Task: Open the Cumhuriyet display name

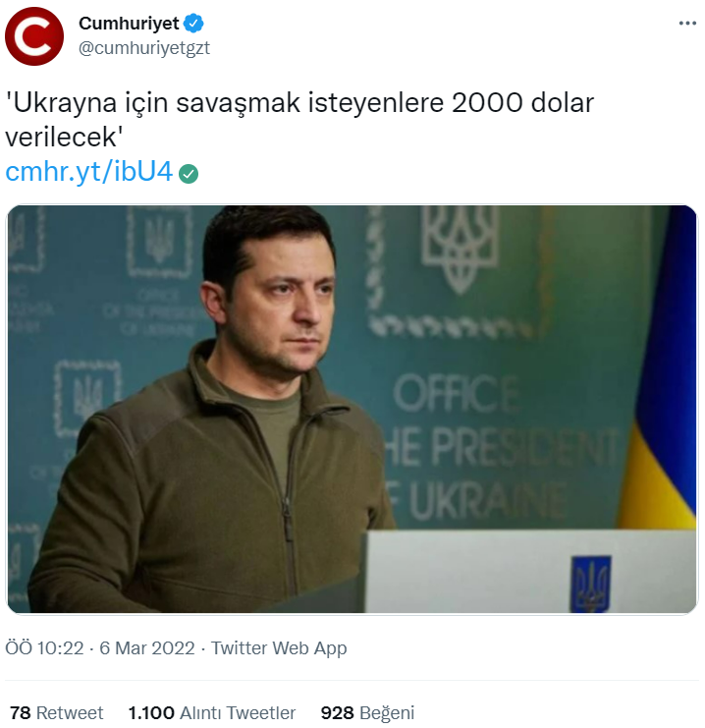Action: (x=128, y=24)
